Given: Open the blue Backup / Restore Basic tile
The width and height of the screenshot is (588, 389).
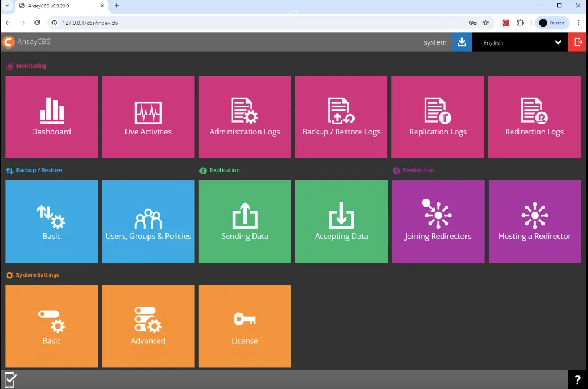Looking at the screenshot, I should pos(51,221).
